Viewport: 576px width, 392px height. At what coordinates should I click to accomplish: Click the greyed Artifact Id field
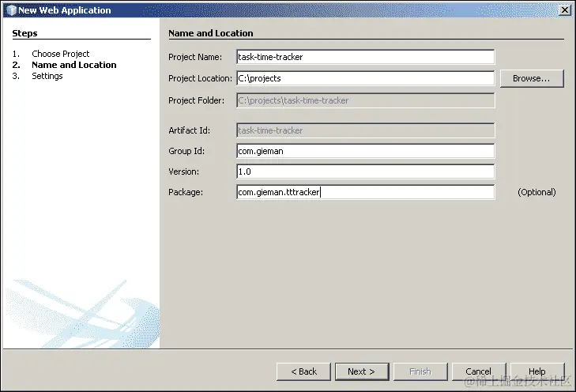pos(366,130)
